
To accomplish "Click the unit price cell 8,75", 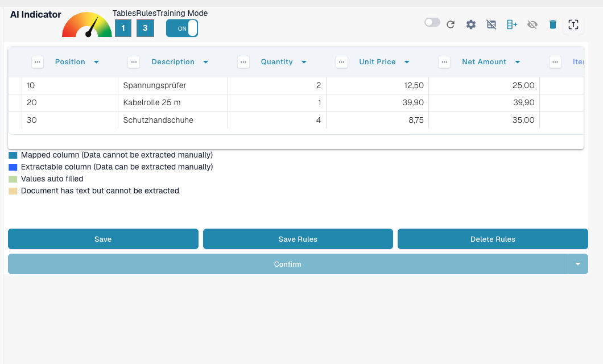I will pyautogui.click(x=378, y=120).
